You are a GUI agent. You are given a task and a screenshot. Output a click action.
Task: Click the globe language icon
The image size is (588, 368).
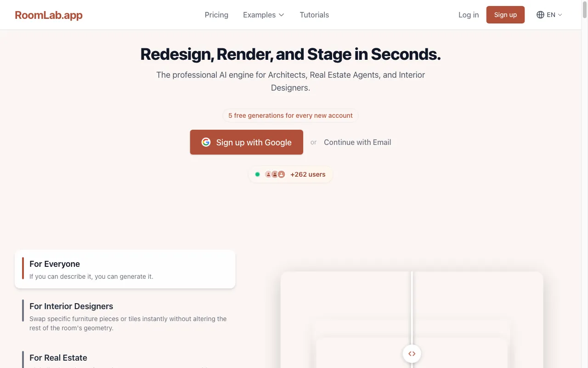[540, 15]
